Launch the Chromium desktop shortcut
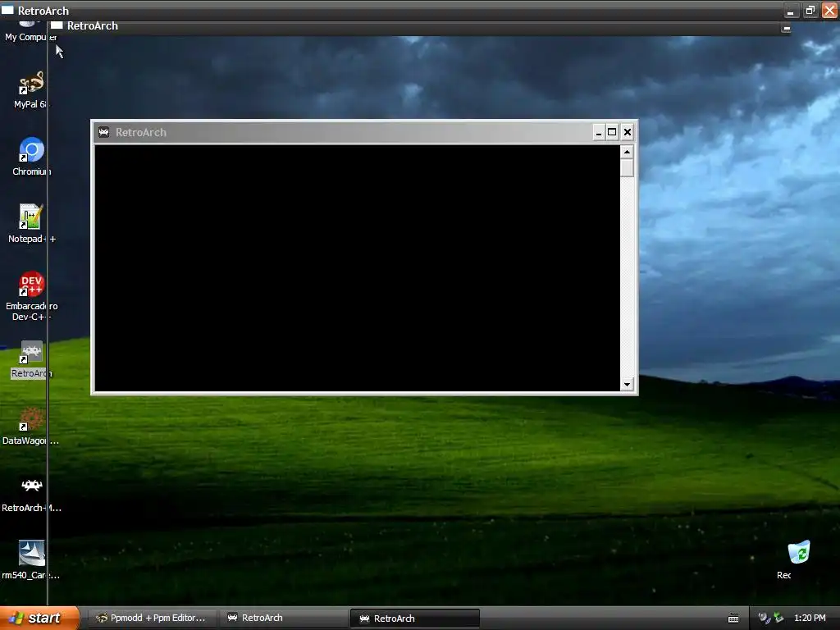This screenshot has height=630, width=840. (32, 157)
